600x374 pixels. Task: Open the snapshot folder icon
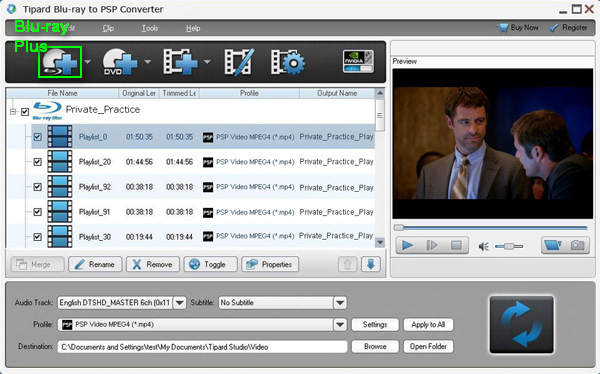pyautogui.click(x=553, y=245)
